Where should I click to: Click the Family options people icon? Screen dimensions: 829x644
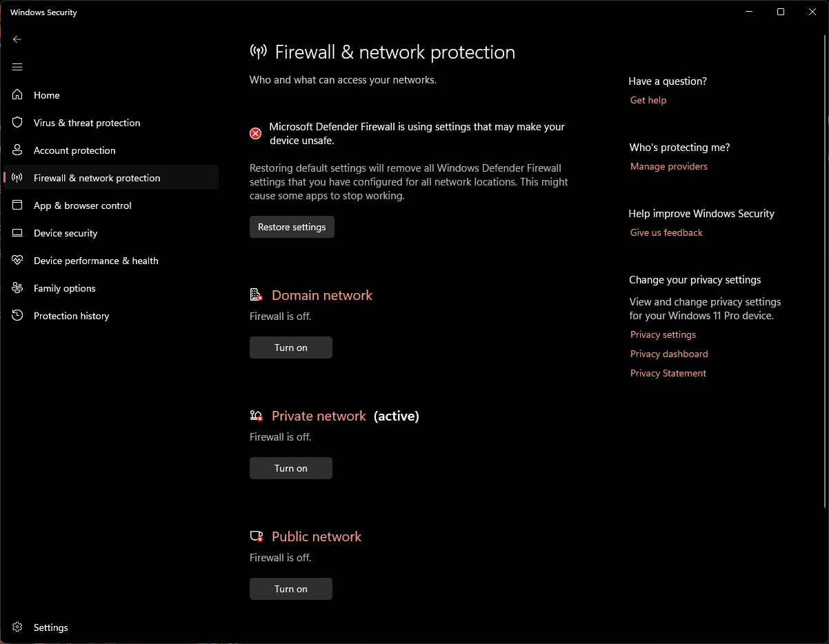coord(18,288)
